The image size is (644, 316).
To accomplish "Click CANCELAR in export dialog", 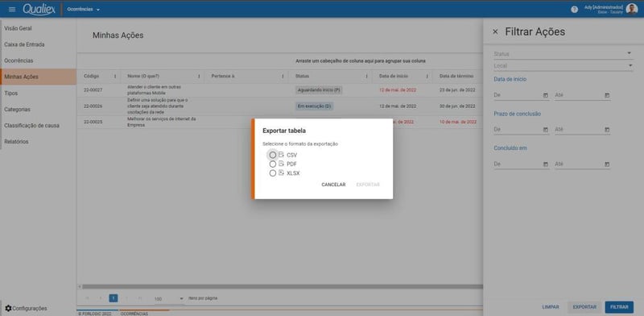I will coord(333,185).
